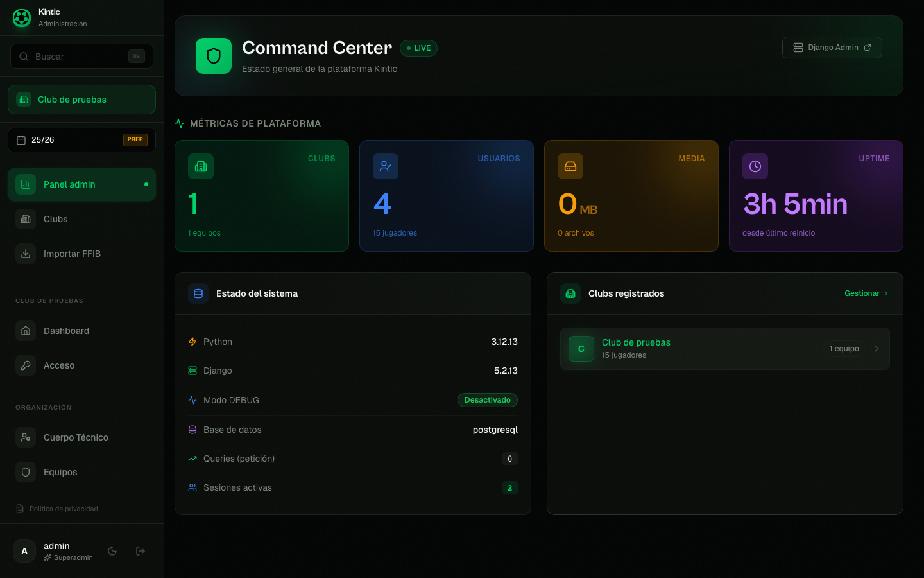924x578 pixels.
Task: Open Cuerpo Técnico section
Action: point(81,437)
